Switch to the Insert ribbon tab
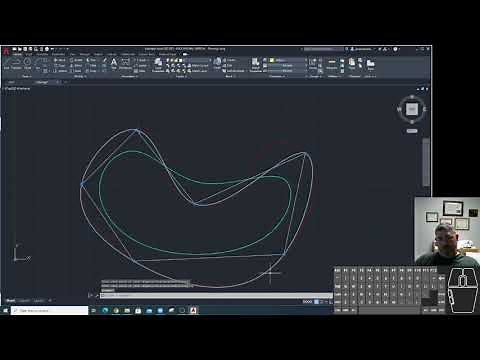The width and height of the screenshot is (480, 360). [x=29, y=54]
